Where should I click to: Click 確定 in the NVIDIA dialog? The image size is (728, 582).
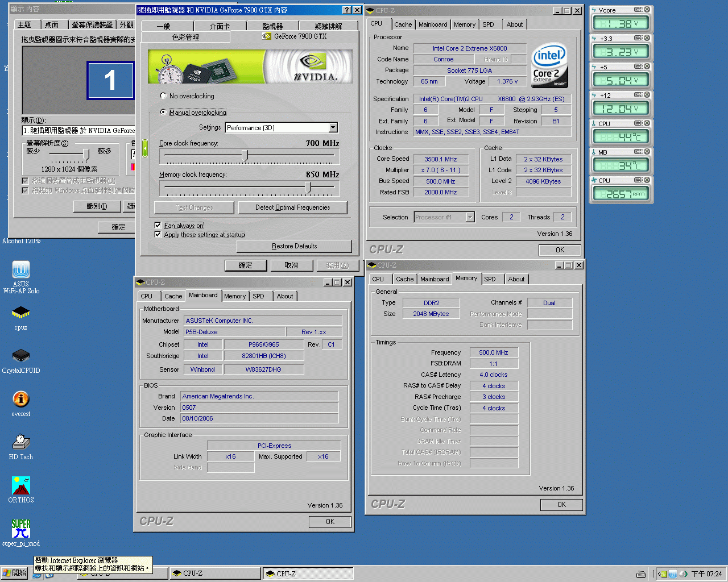click(x=245, y=265)
